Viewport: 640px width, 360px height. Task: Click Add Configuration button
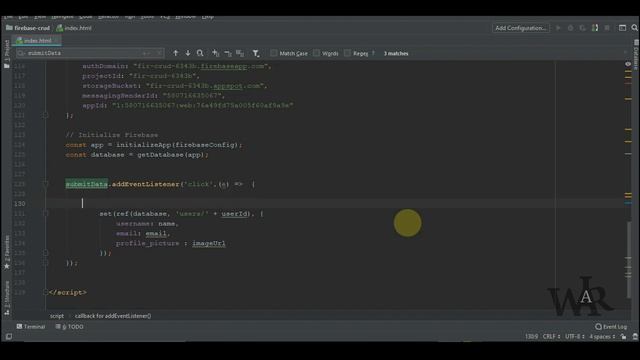(521, 28)
